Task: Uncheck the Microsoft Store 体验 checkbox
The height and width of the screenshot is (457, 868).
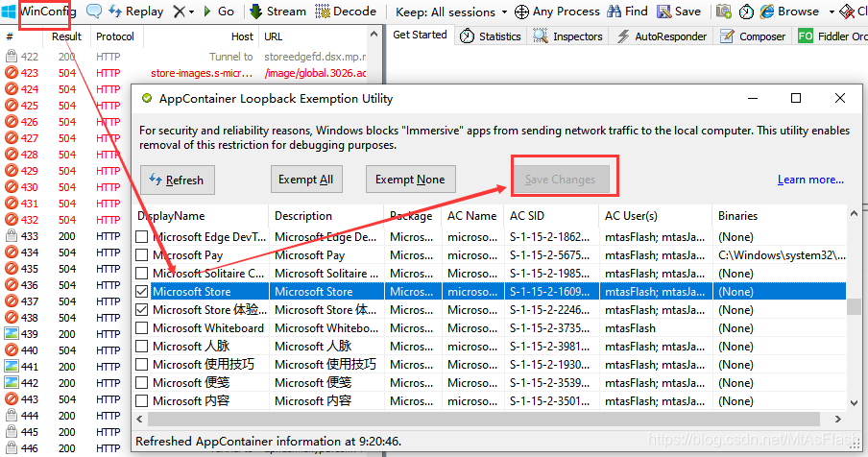Action: pos(142,310)
